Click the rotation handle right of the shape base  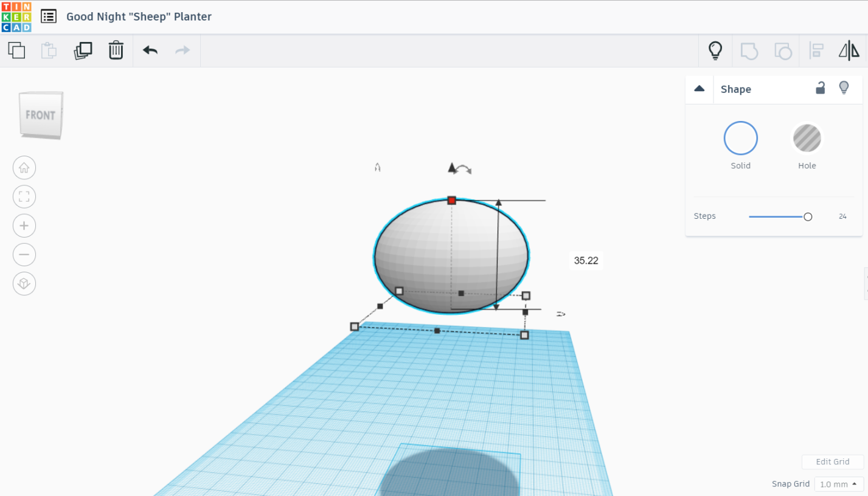[x=560, y=314]
